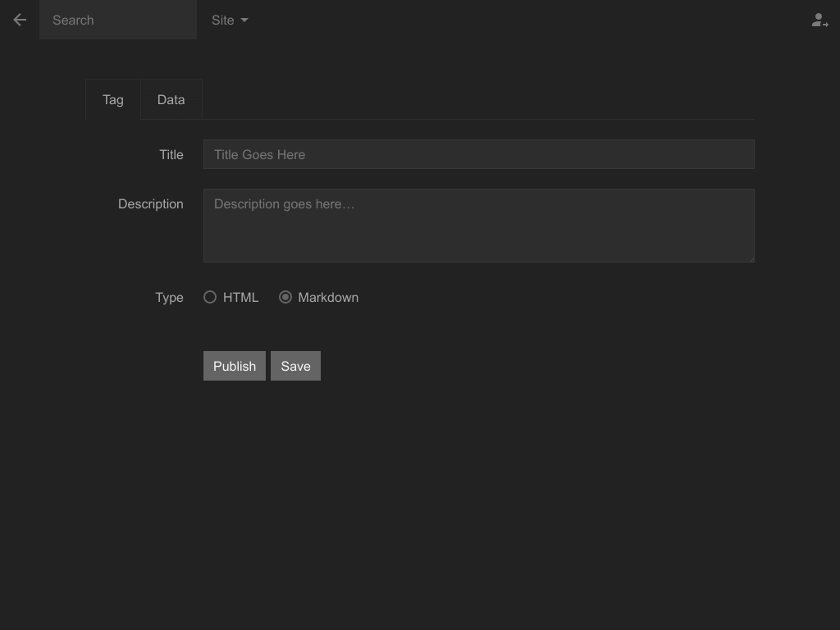Select the Markdown radio button circle
Viewport: 840px width, 630px height.
coord(285,297)
